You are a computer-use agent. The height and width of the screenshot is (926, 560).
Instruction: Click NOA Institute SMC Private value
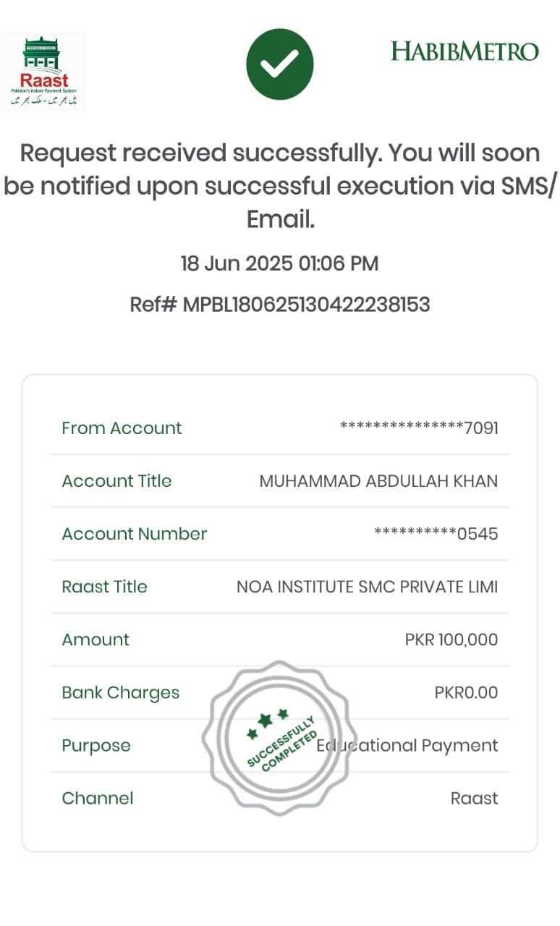pyautogui.click(x=367, y=587)
